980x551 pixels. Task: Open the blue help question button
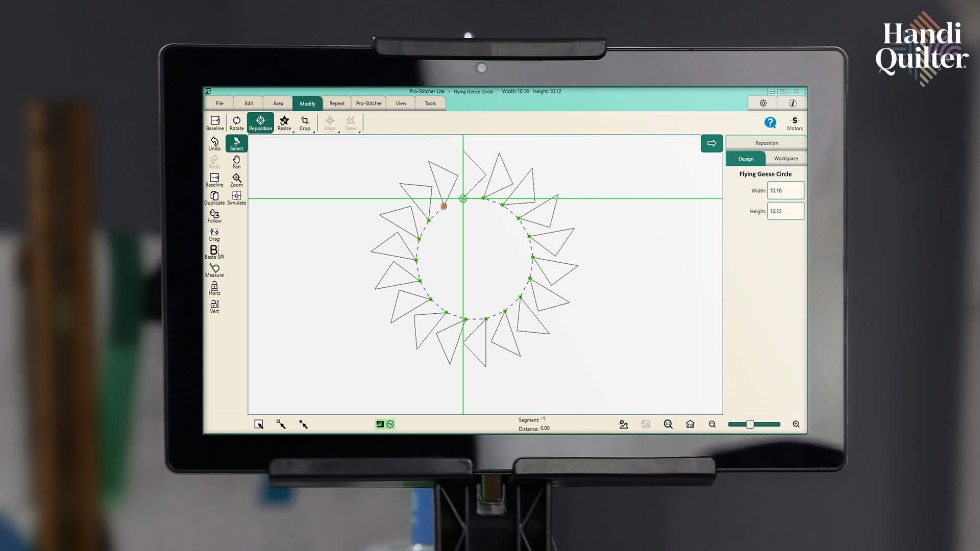(x=770, y=122)
